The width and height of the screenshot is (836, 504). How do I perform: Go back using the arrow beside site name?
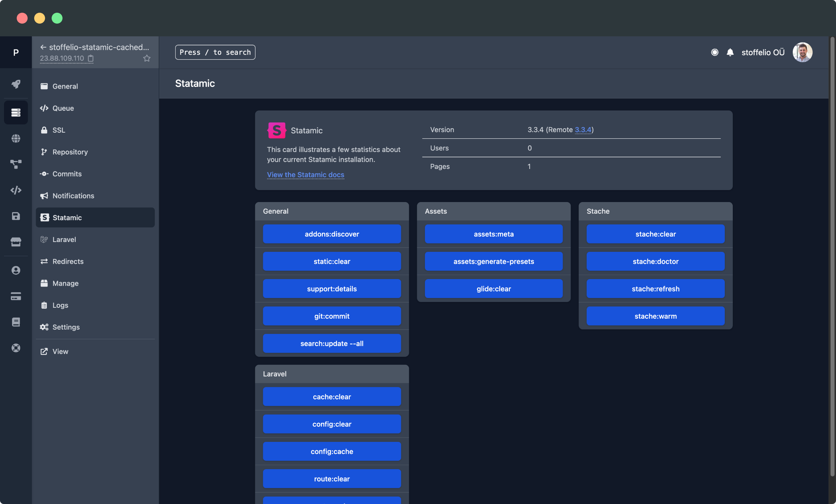43,47
